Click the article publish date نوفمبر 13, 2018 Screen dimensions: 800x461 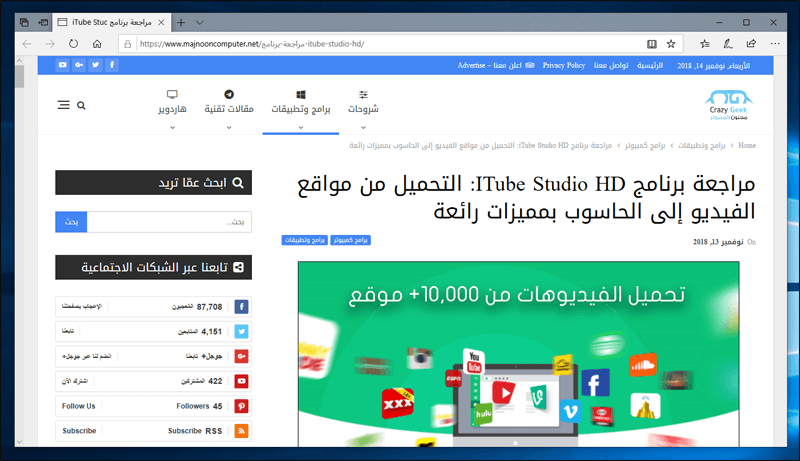coord(718,242)
